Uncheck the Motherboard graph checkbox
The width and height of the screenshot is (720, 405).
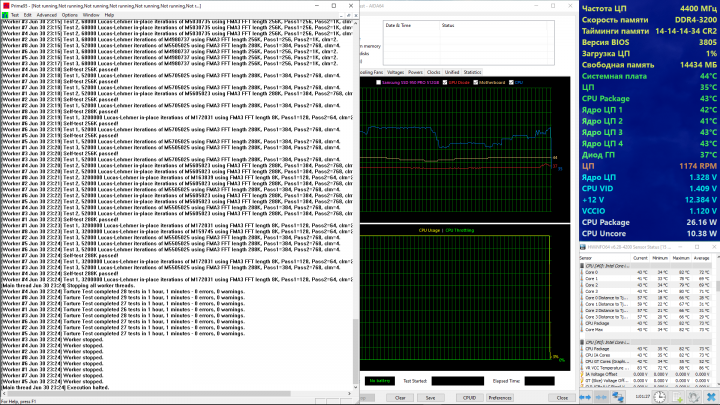coord(476,83)
